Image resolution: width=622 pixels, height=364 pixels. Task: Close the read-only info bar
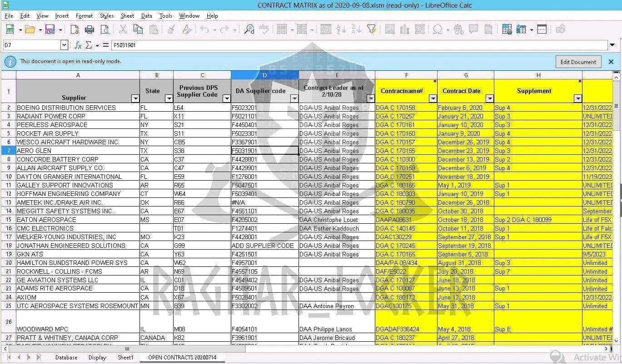(611, 62)
